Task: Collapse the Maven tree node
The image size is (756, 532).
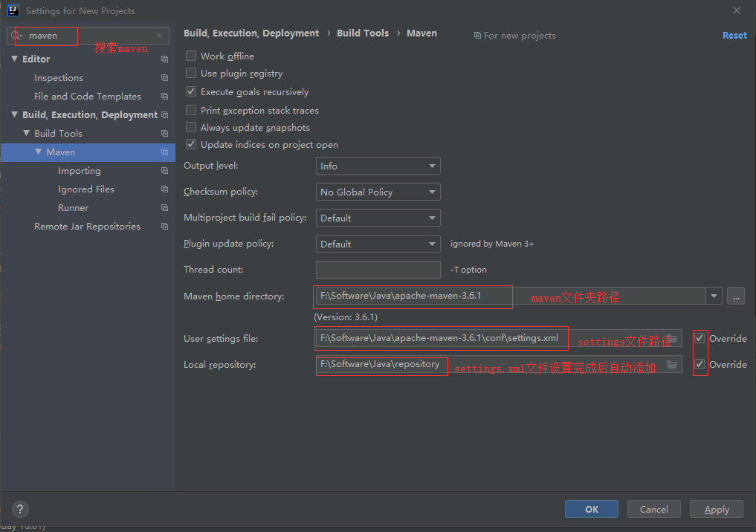Action: 39,152
